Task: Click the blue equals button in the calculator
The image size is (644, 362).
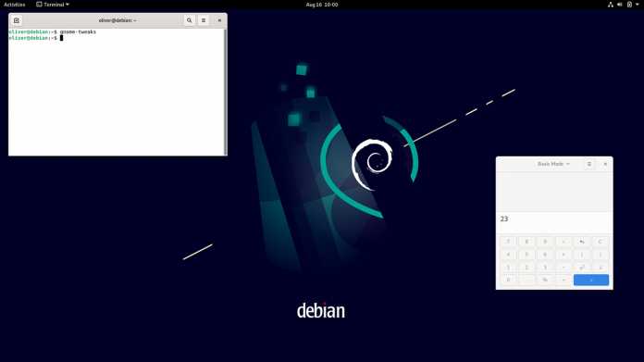Action: pyautogui.click(x=591, y=280)
